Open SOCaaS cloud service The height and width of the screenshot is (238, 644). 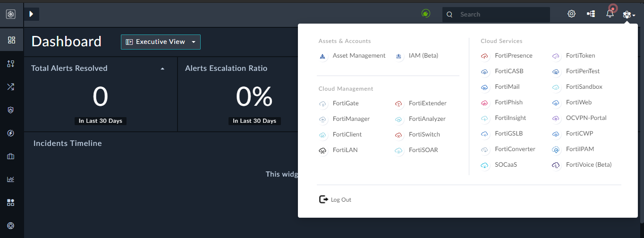pyautogui.click(x=506, y=165)
